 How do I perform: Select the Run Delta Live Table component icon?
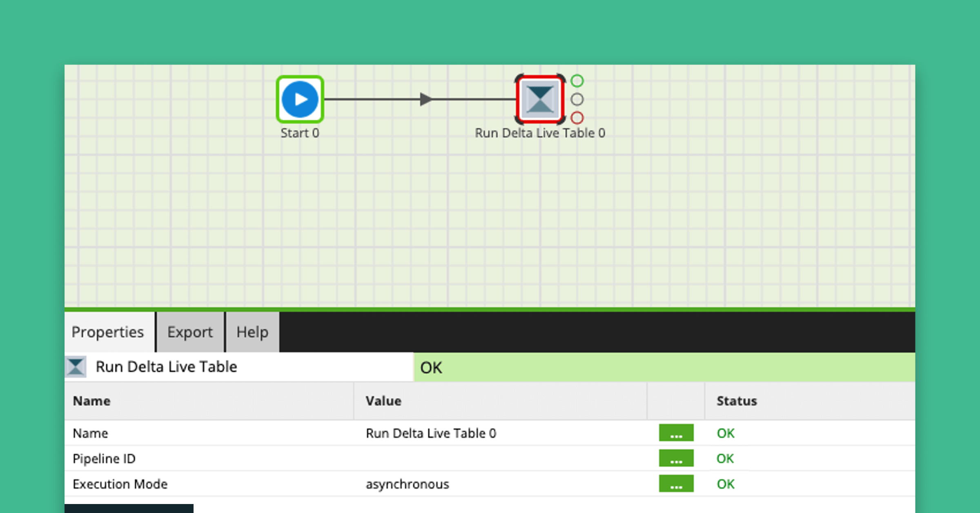click(540, 99)
